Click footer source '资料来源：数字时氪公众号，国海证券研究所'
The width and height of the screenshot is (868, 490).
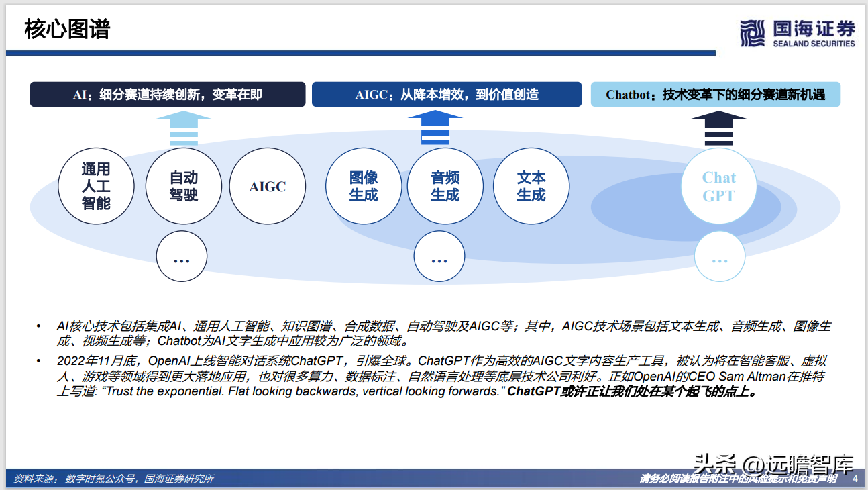pos(114,479)
